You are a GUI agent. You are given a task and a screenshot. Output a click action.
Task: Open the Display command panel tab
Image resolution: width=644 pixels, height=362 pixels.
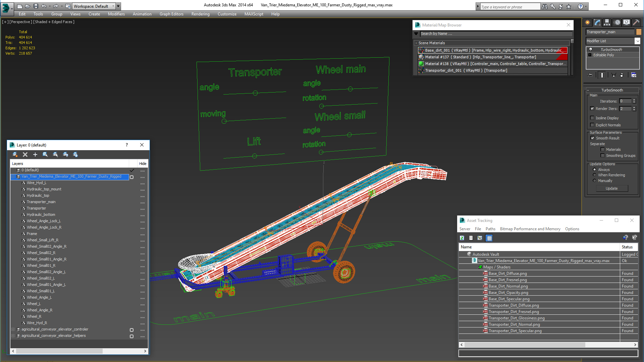(627, 22)
